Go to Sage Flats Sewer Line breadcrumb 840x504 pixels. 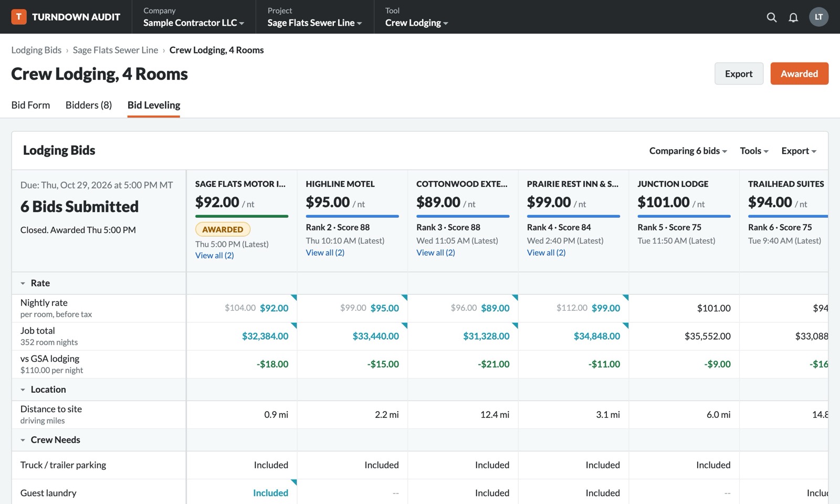click(115, 50)
